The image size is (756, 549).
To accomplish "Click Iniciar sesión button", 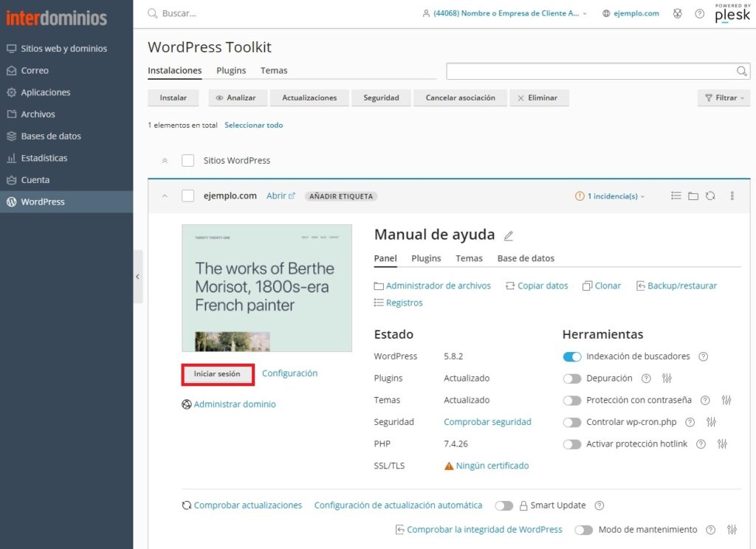I will point(217,374).
